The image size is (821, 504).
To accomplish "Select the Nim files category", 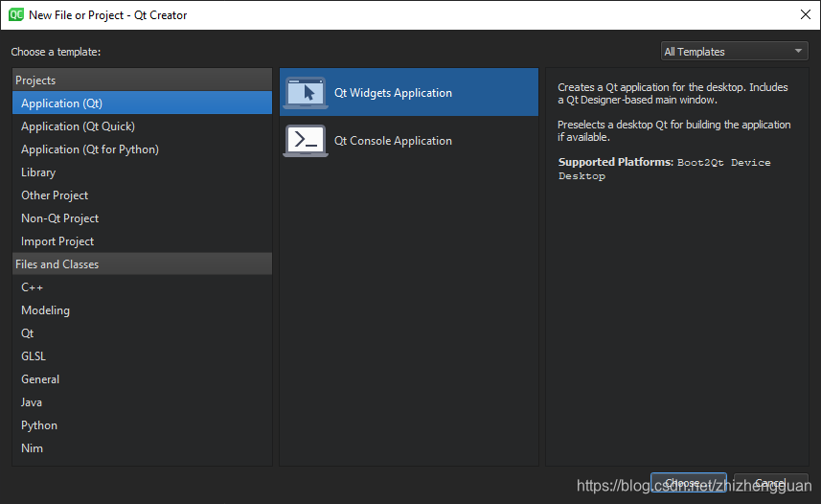I will [x=142, y=448].
